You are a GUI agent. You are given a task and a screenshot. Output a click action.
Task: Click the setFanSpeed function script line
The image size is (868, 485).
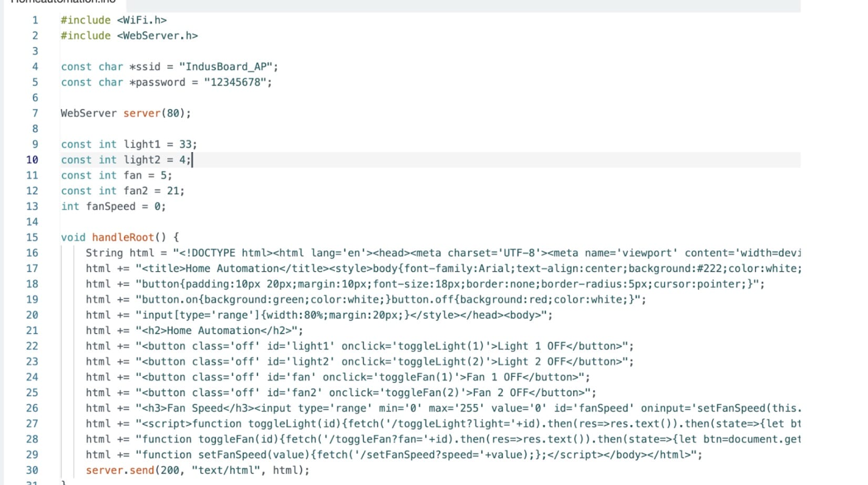point(394,455)
